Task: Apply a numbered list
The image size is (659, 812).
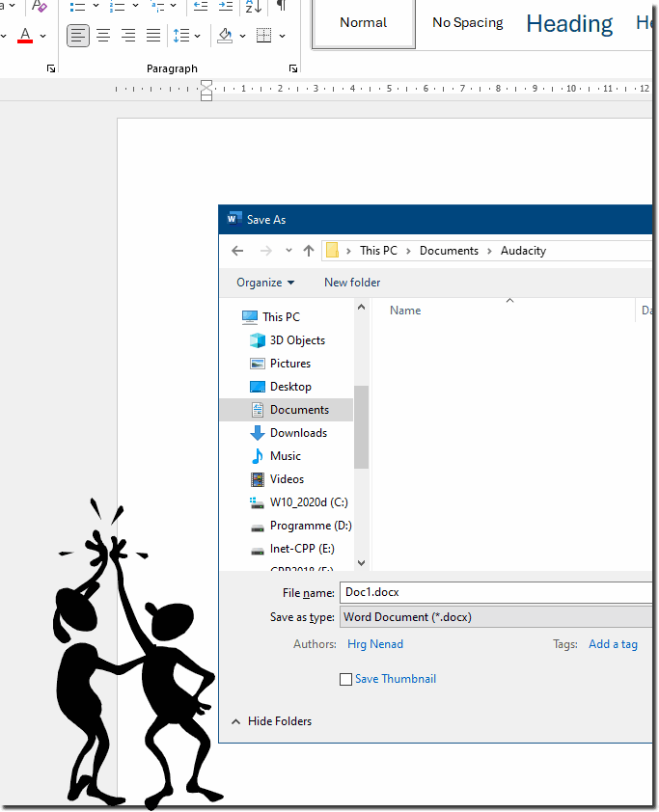Action: click(x=117, y=6)
